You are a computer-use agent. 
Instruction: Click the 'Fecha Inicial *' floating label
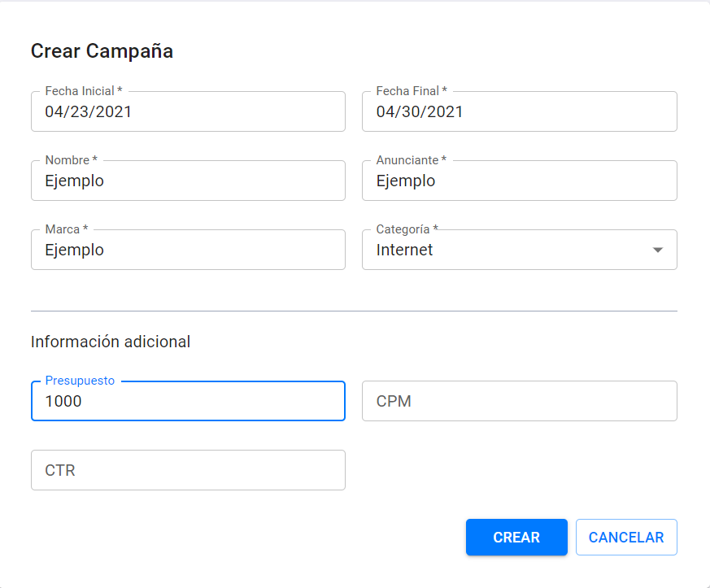(84, 91)
